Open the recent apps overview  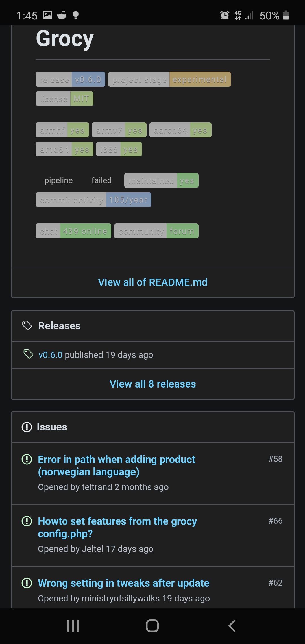coord(73,626)
